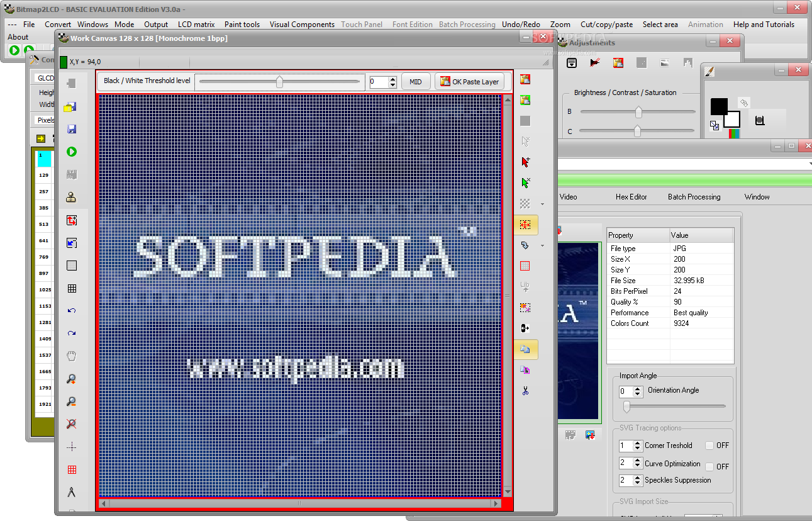Click the red grid icon in left toolbar
Image resolution: width=812 pixels, height=521 pixels.
72,469
